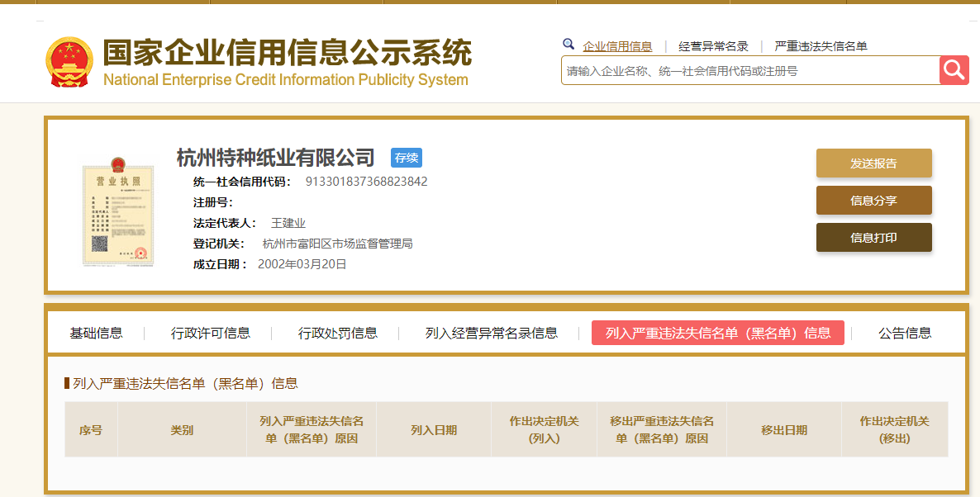Click the red search magnifier button
Image resolution: width=980 pixels, height=497 pixels.
pyautogui.click(x=954, y=70)
